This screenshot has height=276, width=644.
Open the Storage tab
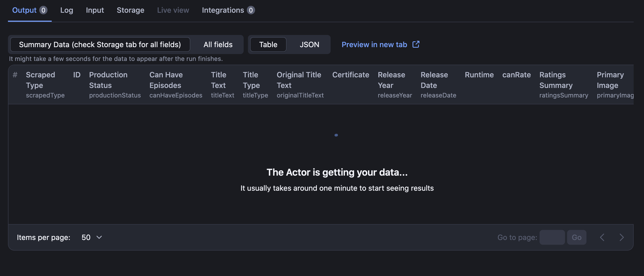click(130, 10)
